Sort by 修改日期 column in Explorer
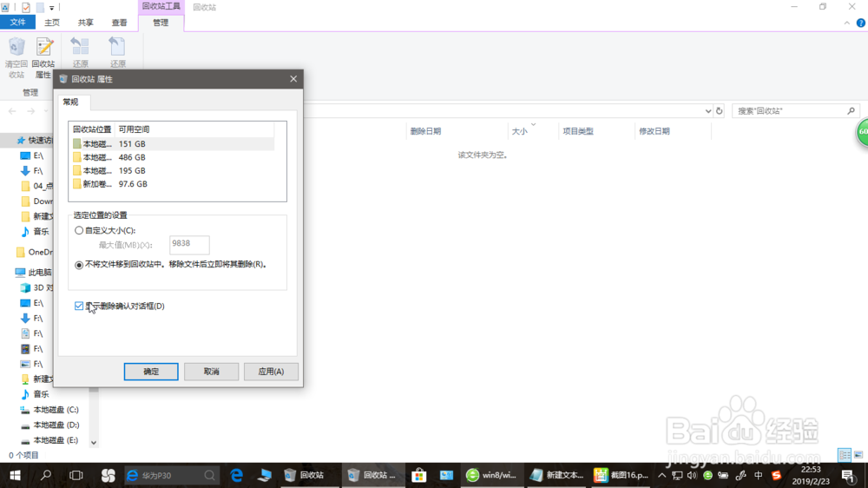This screenshot has width=868, height=488. [654, 131]
